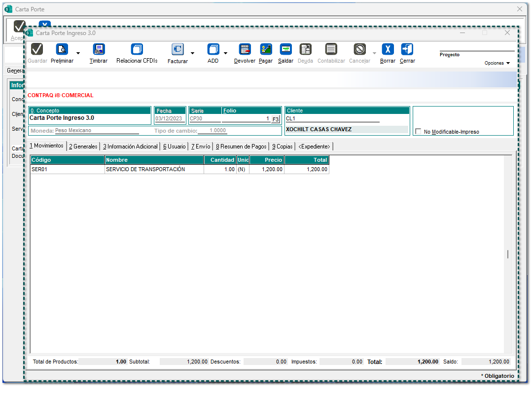Click the Devolver icon

click(x=245, y=50)
